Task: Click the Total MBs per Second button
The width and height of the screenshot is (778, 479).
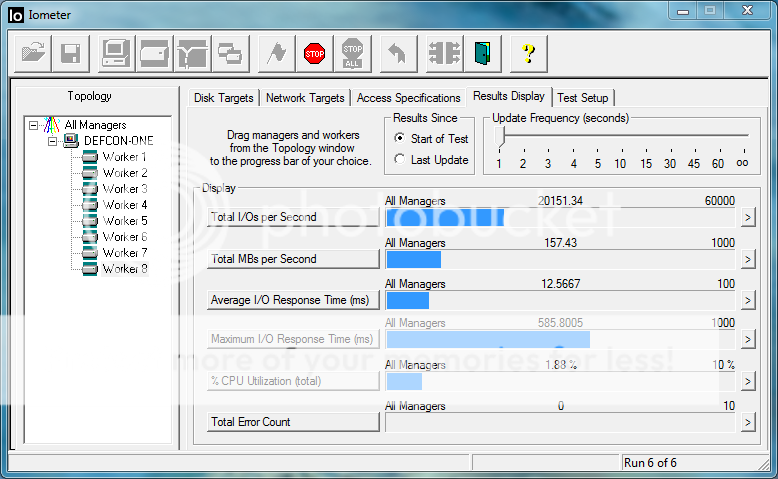Action: point(293,259)
